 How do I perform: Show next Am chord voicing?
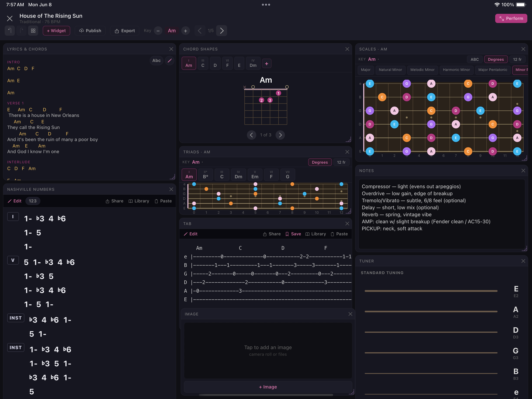click(280, 135)
